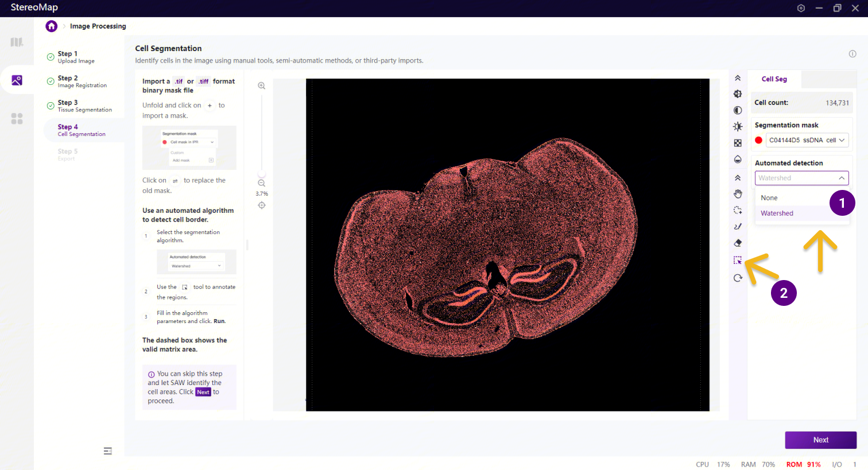Viewport: 868px width, 470px height.
Task: Open the tools grid sidebar icon
Action: click(17, 118)
